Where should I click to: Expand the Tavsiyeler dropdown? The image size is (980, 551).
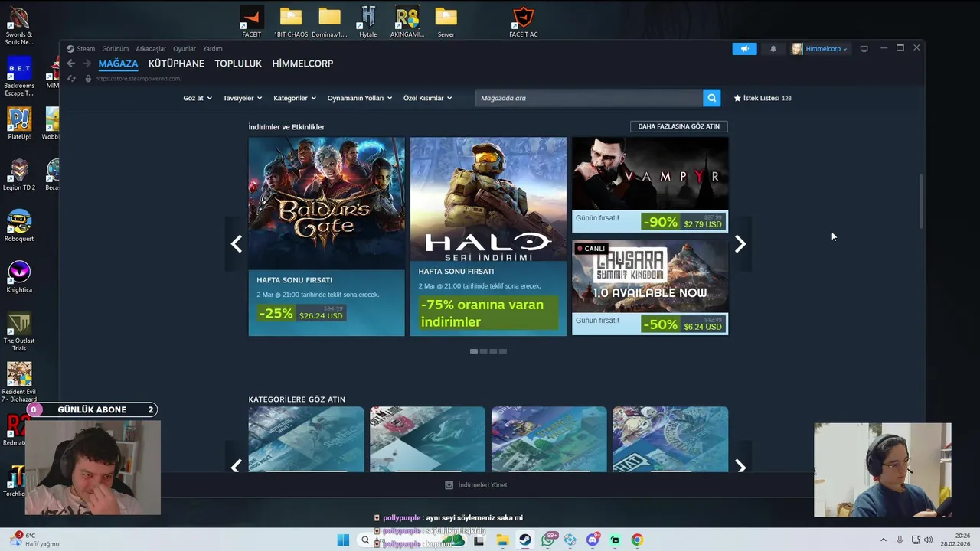coord(243,98)
